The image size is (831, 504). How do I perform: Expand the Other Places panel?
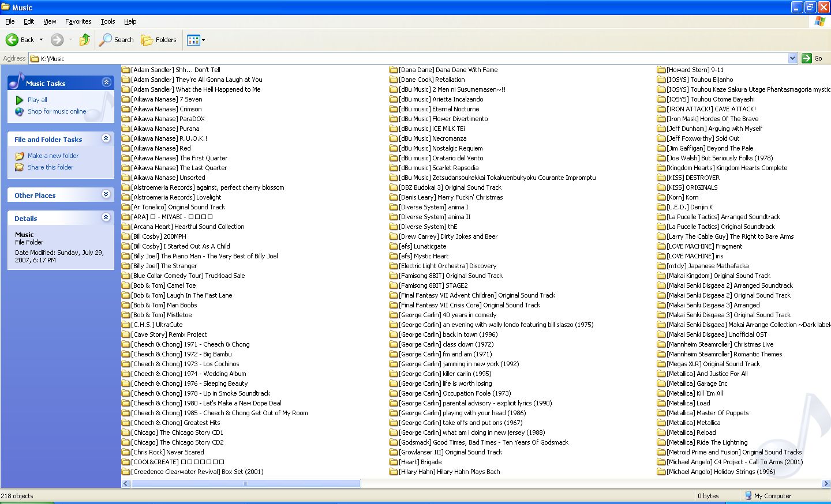106,194
